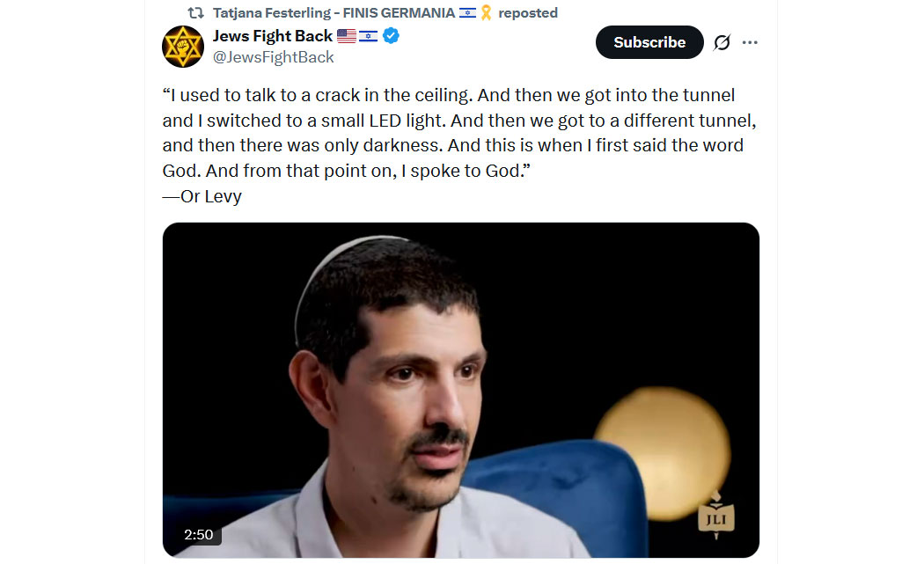The width and height of the screenshot is (924, 564).
Task: Click the repost arrows icon
Action: click(195, 13)
